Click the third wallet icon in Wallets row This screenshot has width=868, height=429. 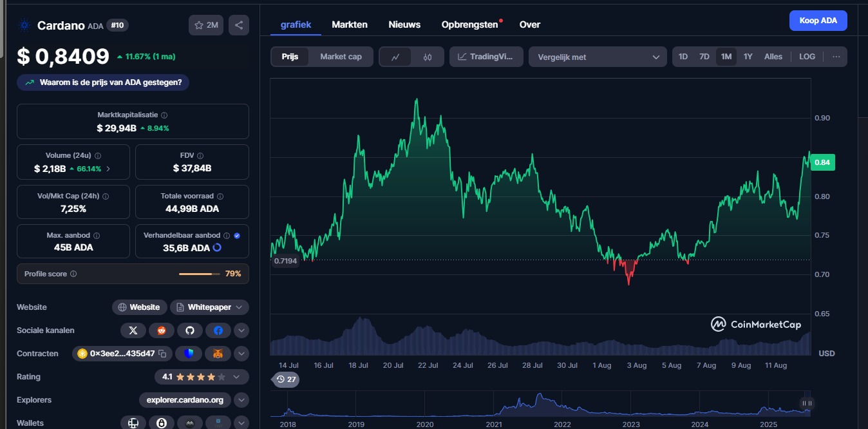(x=190, y=423)
